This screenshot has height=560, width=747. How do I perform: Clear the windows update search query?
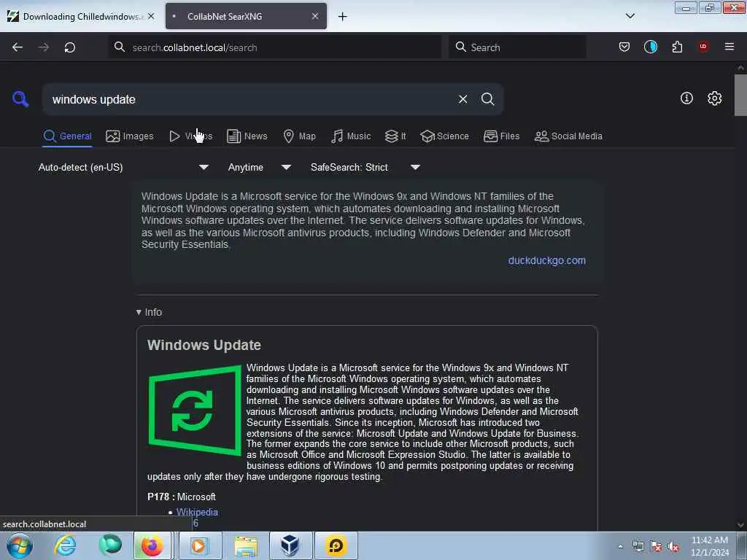pyautogui.click(x=462, y=99)
